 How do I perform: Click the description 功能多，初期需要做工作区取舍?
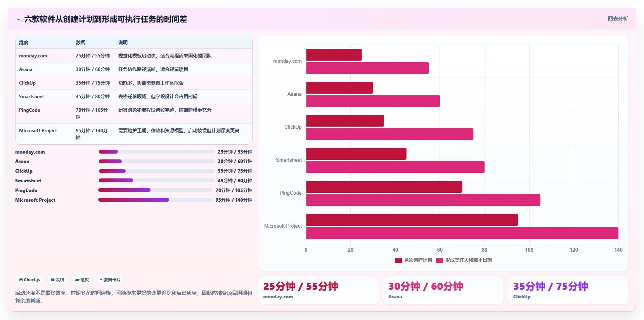point(151,83)
